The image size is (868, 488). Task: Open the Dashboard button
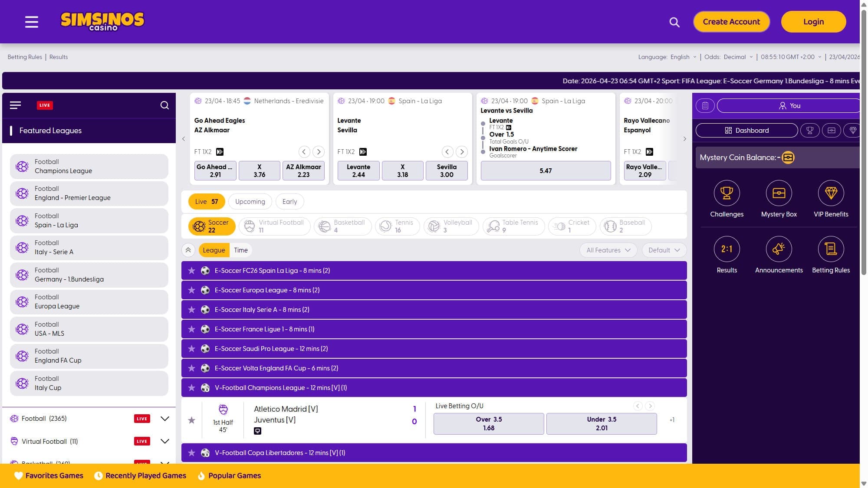(746, 131)
